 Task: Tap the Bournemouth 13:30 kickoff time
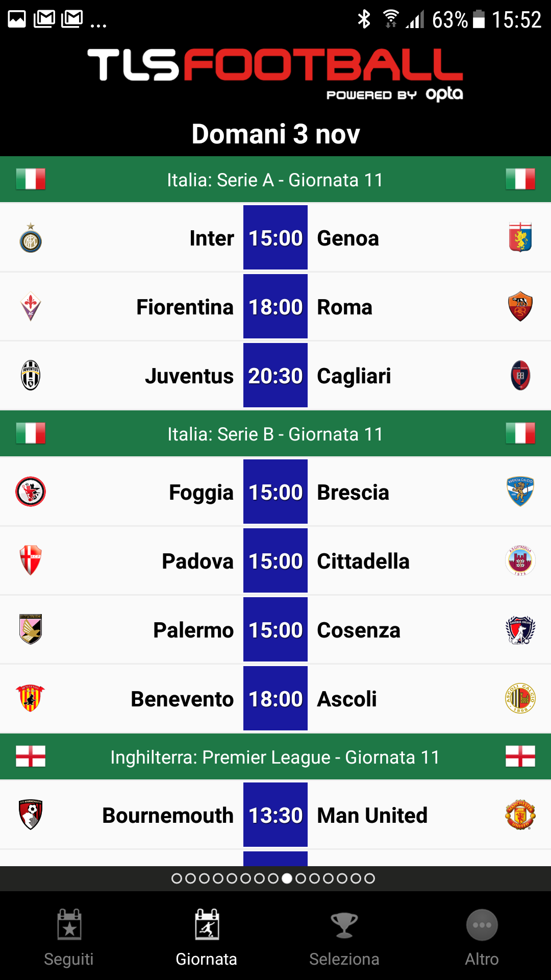(x=275, y=815)
